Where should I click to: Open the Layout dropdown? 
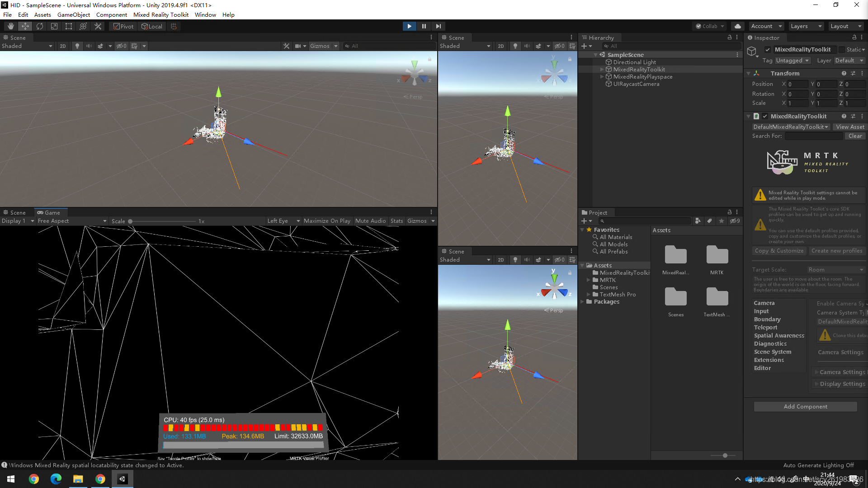click(846, 26)
